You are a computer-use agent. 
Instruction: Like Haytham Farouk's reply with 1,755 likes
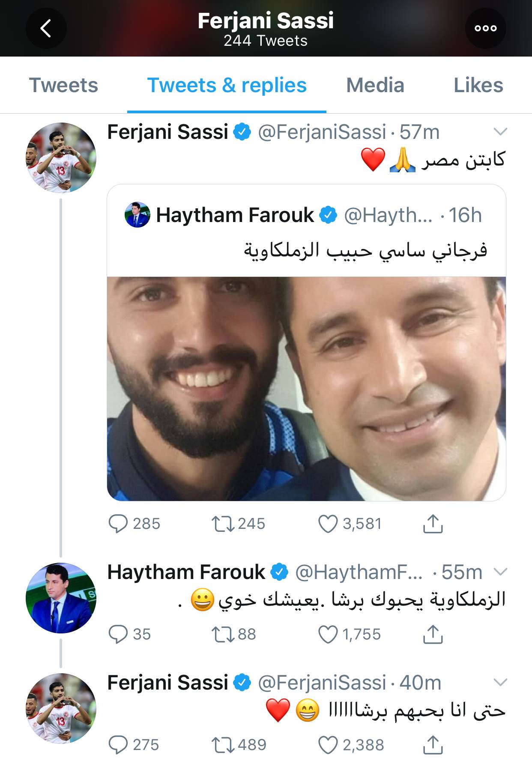(328, 634)
